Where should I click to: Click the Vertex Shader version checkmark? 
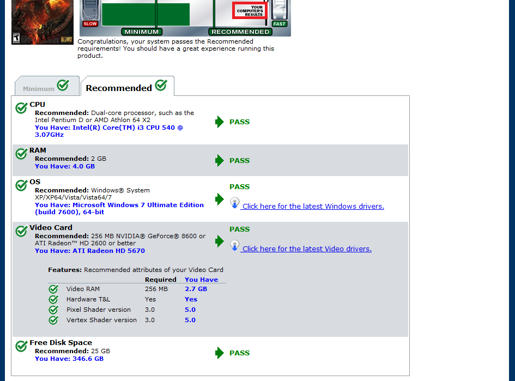pos(53,320)
